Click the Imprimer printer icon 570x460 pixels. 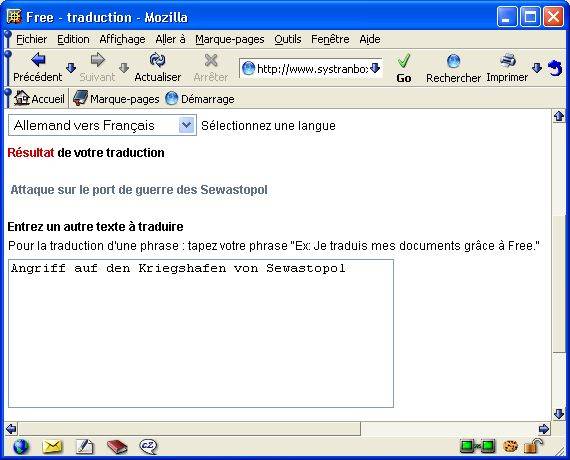(507, 60)
